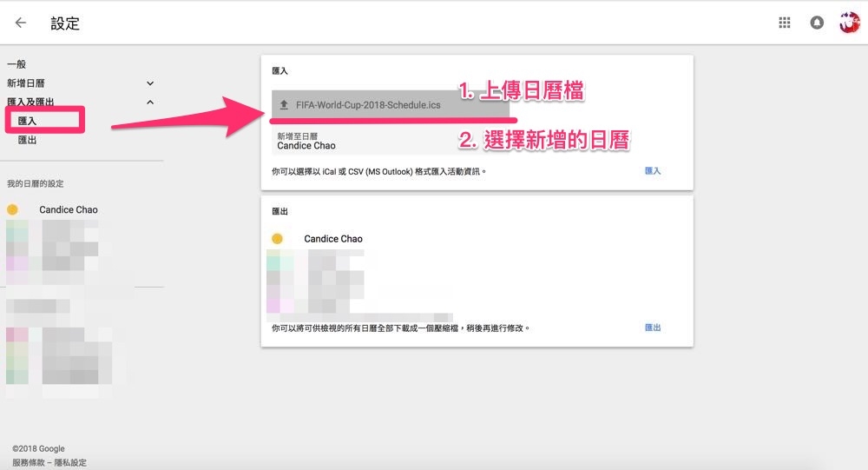Click Candice Chao in the export list
This screenshot has height=470, width=868.
pyautogui.click(x=333, y=239)
